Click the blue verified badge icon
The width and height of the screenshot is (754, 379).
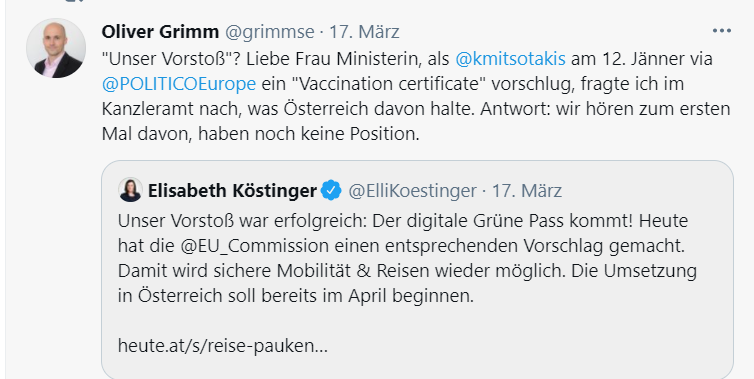pos(331,190)
